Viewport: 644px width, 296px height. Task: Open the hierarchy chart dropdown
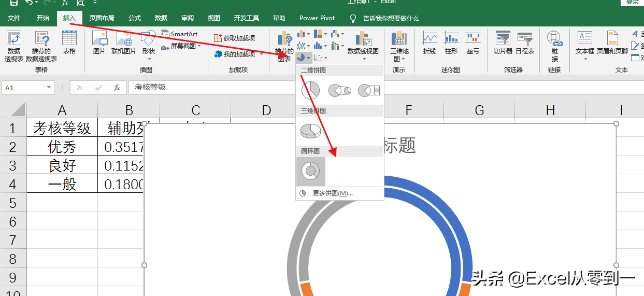[x=321, y=34]
